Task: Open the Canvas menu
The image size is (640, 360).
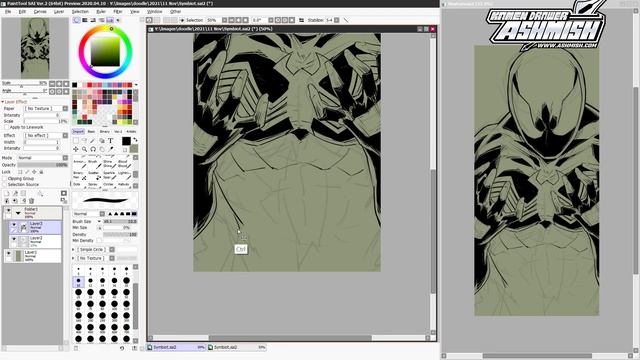Action: (x=40, y=12)
